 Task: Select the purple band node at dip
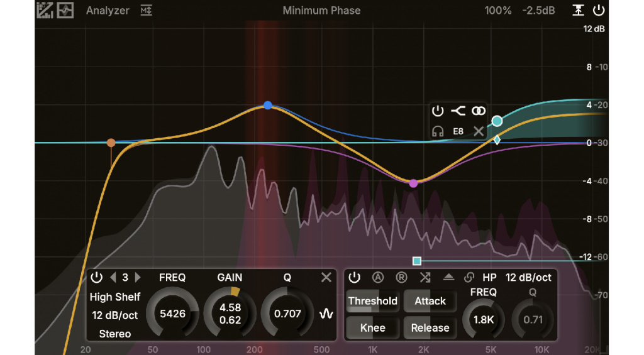point(414,183)
